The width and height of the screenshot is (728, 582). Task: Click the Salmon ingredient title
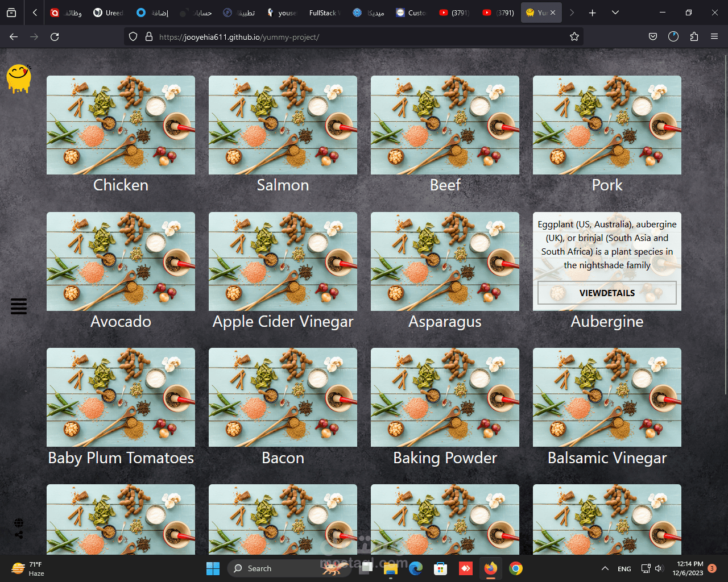coord(283,185)
